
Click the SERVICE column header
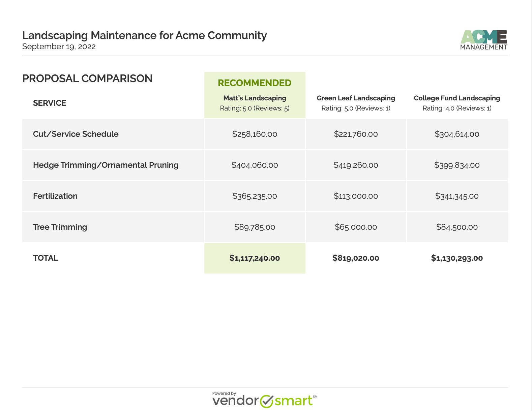[x=50, y=103]
